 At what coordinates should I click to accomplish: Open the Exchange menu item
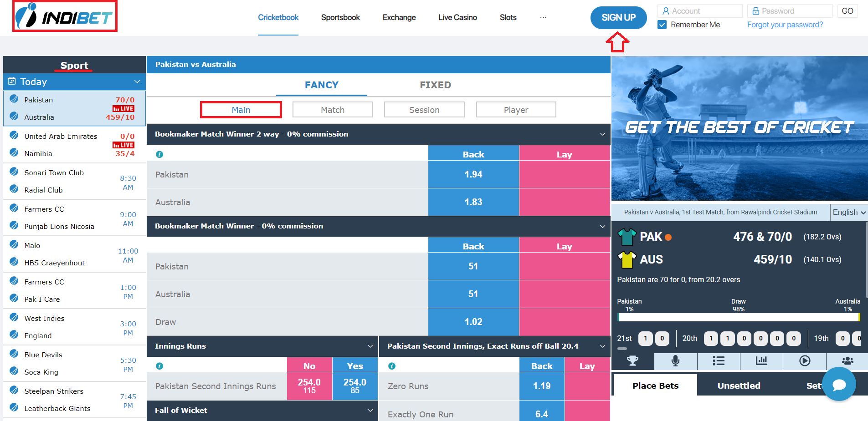pyautogui.click(x=399, y=17)
